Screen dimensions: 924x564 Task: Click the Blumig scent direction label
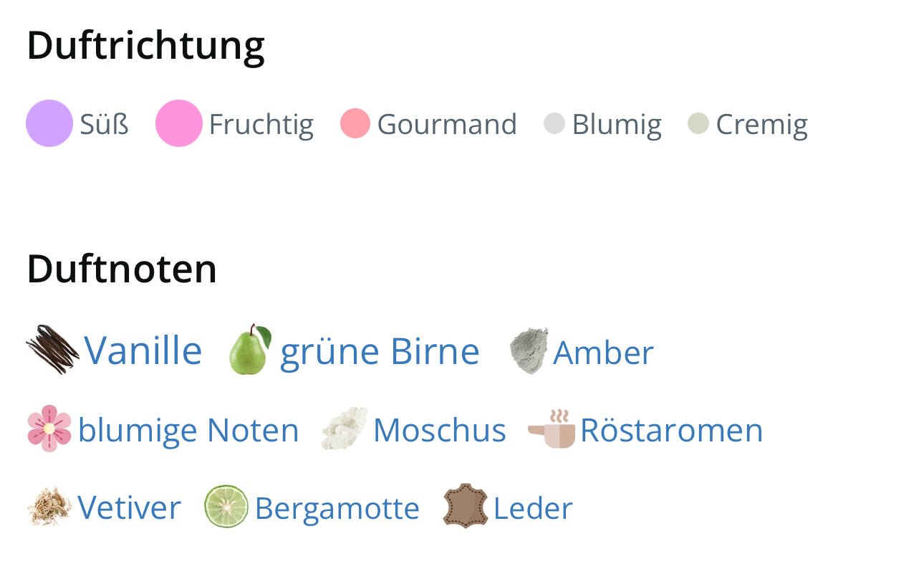tap(616, 124)
